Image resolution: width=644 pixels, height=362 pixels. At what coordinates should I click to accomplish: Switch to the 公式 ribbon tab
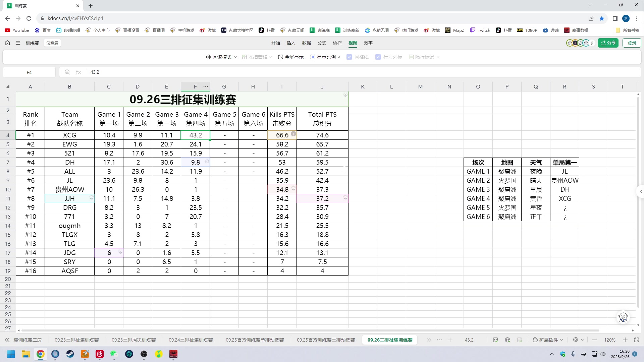point(321,43)
